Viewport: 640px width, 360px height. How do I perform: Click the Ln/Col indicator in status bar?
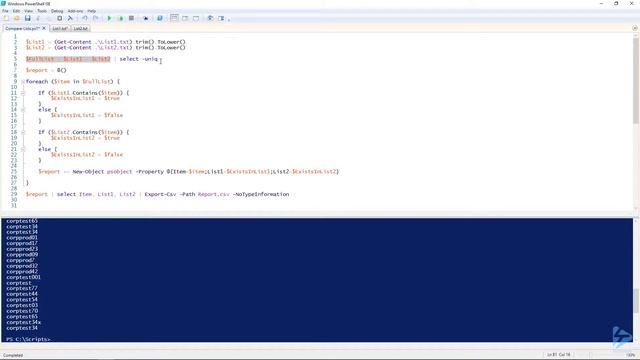pos(559,355)
